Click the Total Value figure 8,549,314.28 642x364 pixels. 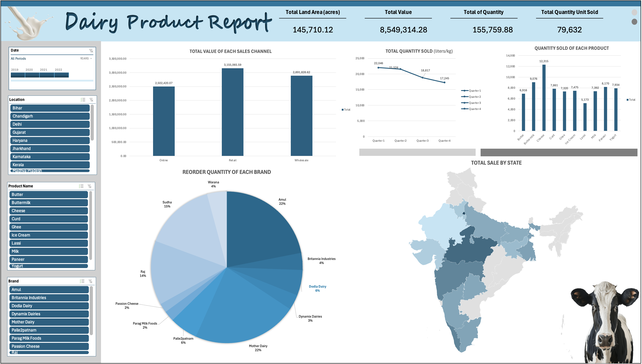404,30
